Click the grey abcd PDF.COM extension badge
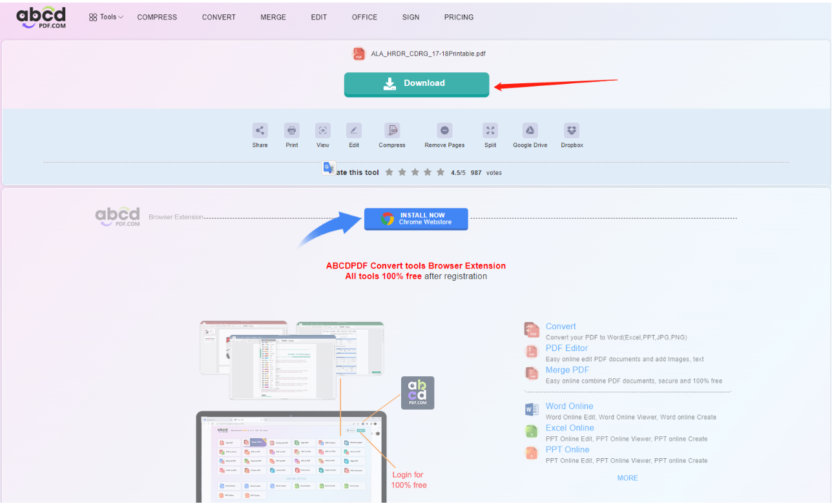This screenshot has width=832, height=504. coord(417,393)
